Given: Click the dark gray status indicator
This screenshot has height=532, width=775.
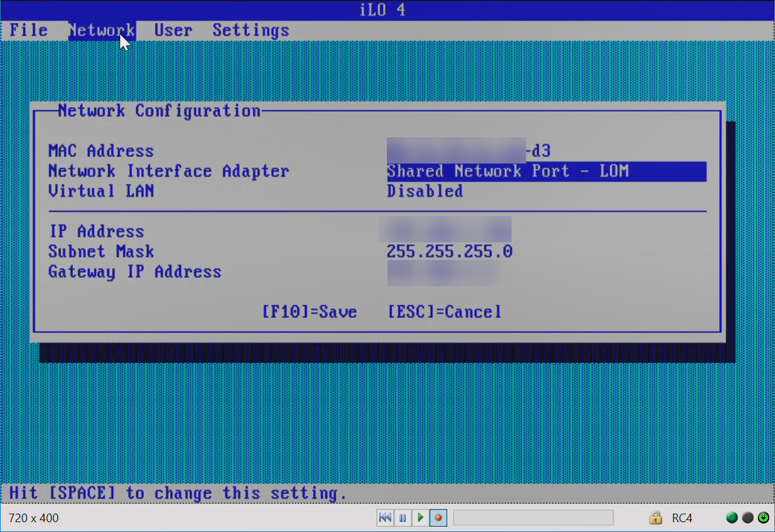Looking at the screenshot, I should tap(748, 518).
